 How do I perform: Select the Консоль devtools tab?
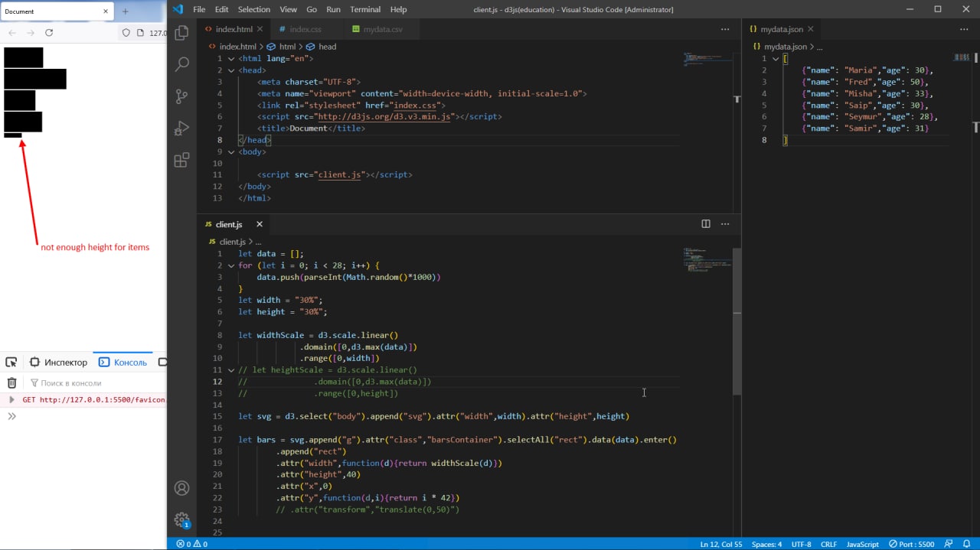[122, 363]
